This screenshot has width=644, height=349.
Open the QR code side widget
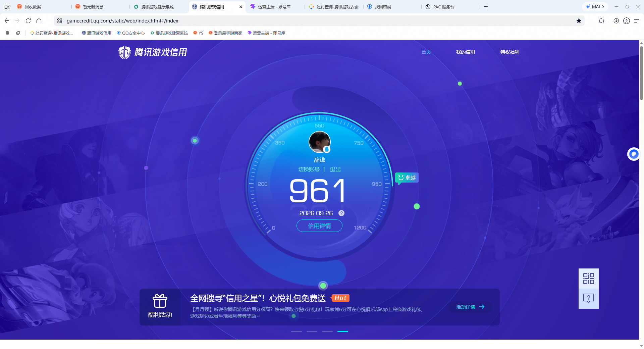tap(588, 279)
